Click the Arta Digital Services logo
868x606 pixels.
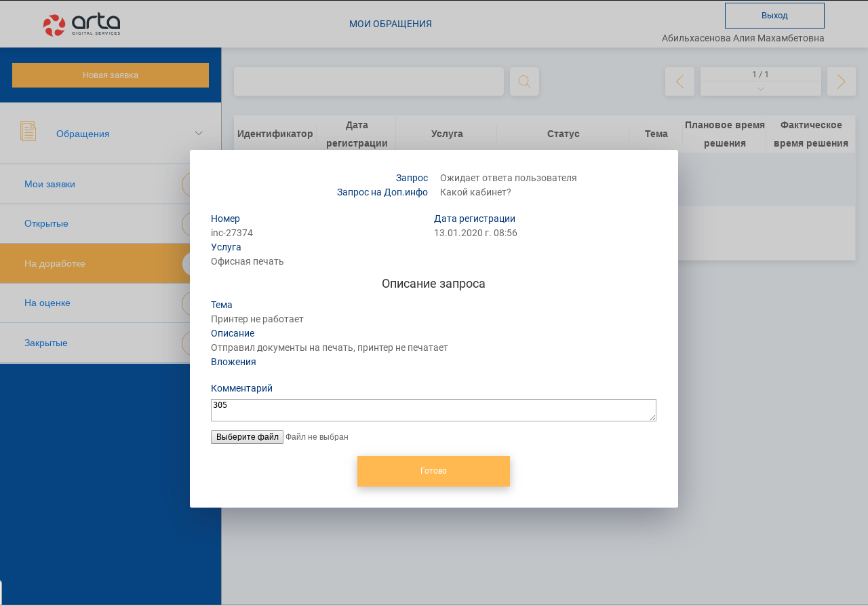coord(82,25)
